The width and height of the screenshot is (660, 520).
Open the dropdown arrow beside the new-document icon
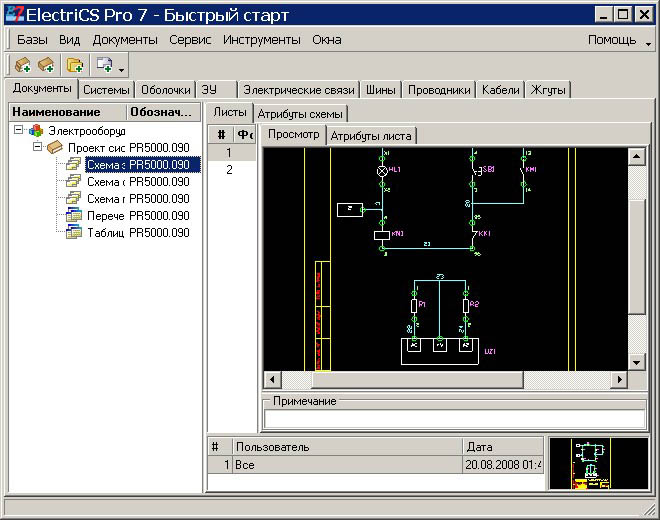121,69
